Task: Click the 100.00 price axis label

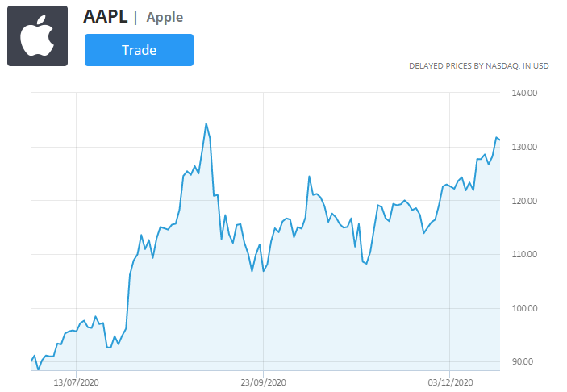Action: tap(524, 308)
